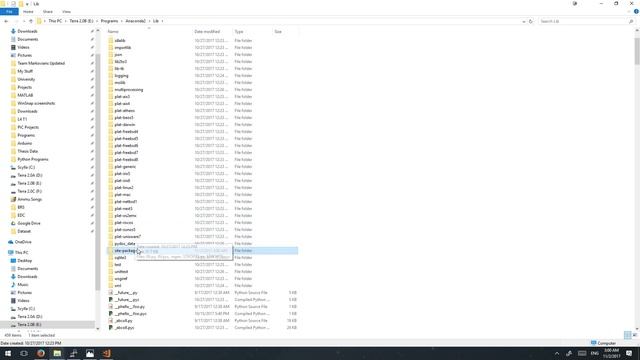Select the plat-darwin folder row
The width and height of the screenshot is (640, 360).
click(202, 124)
